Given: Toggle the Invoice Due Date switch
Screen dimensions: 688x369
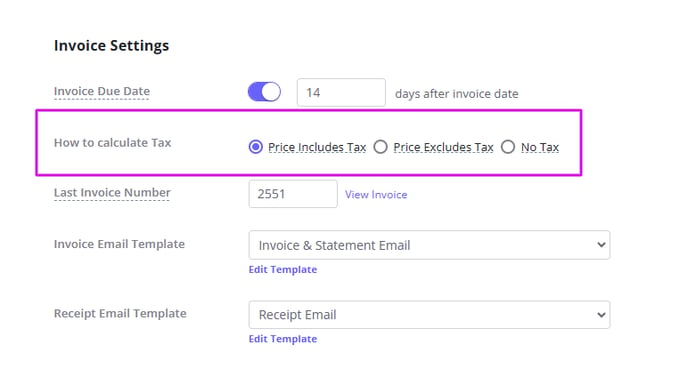Looking at the screenshot, I should click(x=264, y=92).
